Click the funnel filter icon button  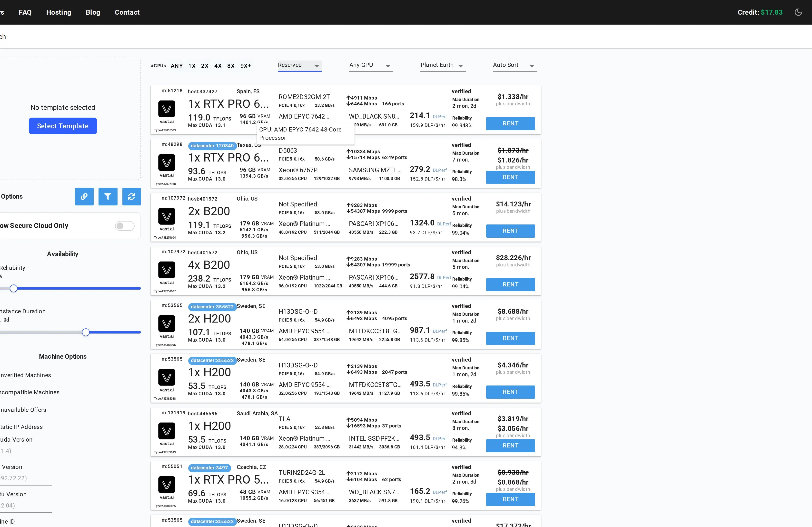(x=108, y=197)
